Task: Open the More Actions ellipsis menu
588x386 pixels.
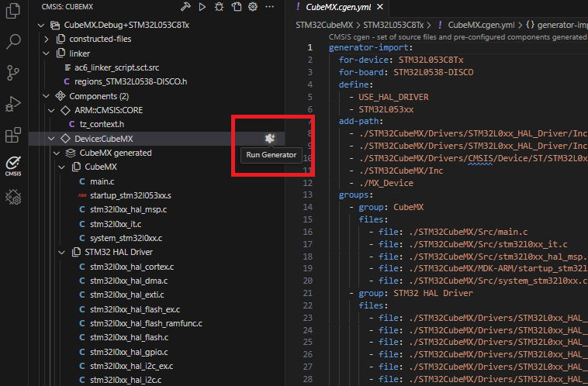Action: [270, 7]
